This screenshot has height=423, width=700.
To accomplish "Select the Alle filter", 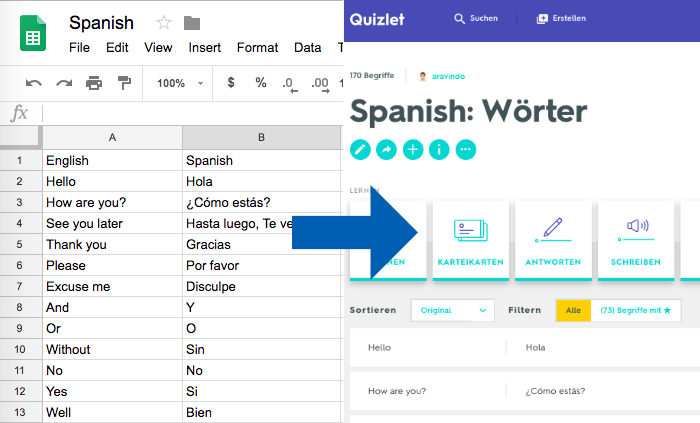I will [x=573, y=310].
